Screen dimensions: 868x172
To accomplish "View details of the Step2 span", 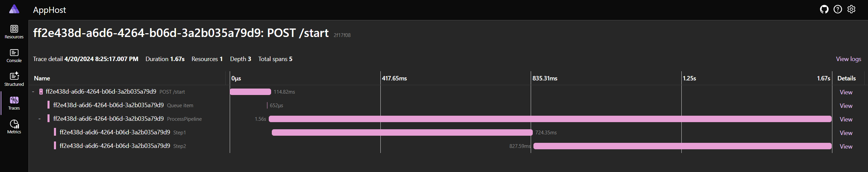I will point(846,147).
